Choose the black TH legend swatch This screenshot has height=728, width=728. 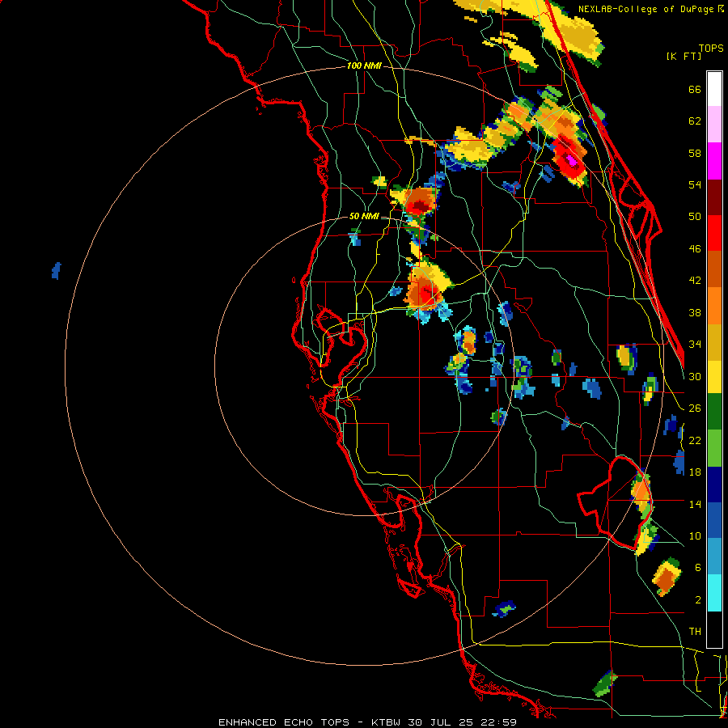click(714, 629)
